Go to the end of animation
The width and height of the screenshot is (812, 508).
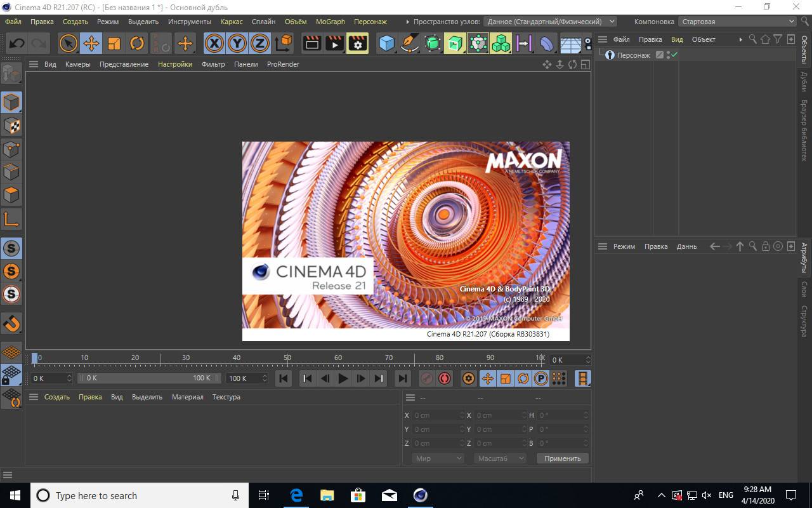pyautogui.click(x=402, y=378)
